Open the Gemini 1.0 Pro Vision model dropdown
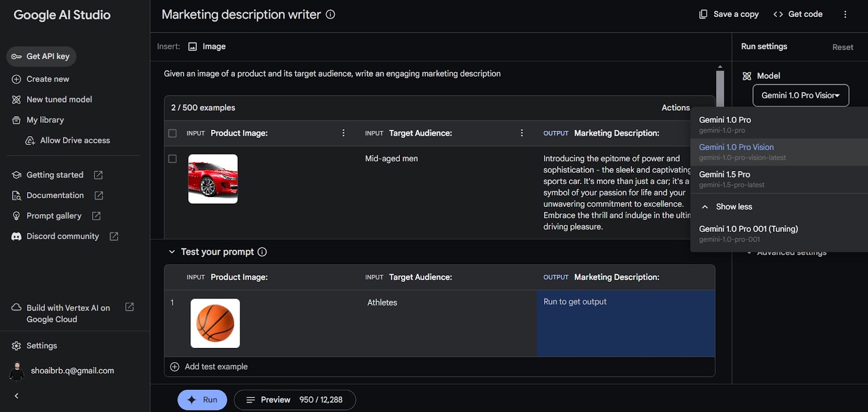 [x=801, y=96]
